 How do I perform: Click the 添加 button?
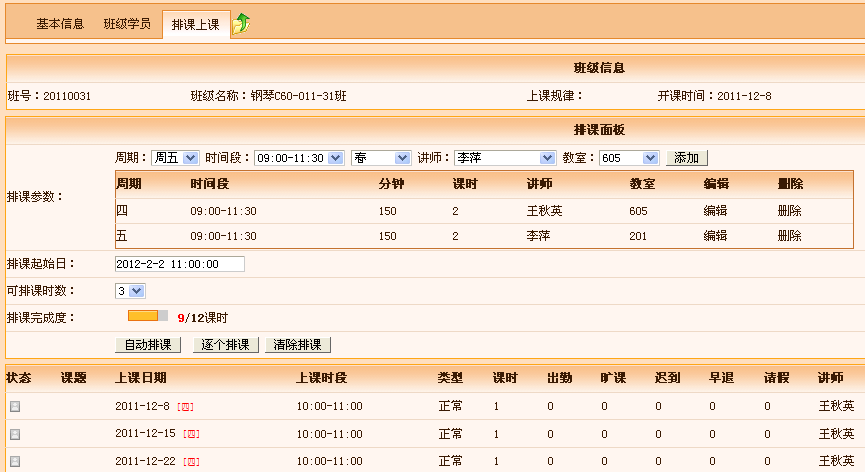pos(686,158)
